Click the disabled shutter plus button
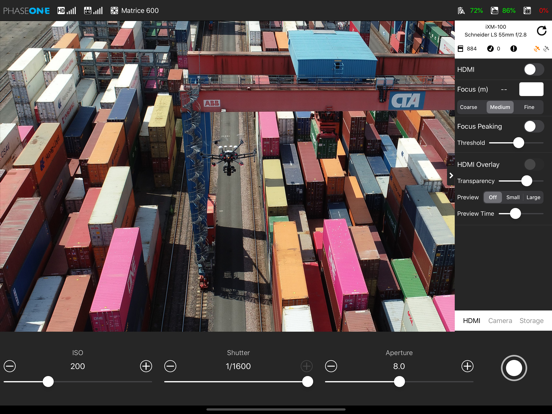Image resolution: width=552 pixels, height=414 pixels. click(x=307, y=366)
